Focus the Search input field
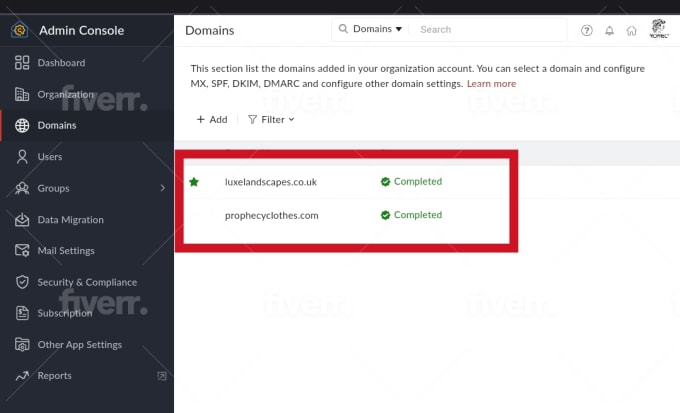Screen dimensions: 680x413 pos(490,30)
